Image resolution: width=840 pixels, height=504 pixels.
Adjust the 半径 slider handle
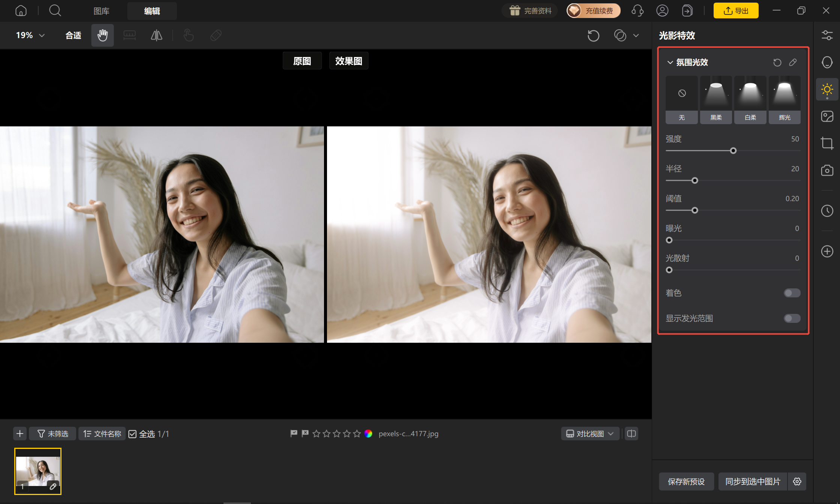[x=695, y=181]
